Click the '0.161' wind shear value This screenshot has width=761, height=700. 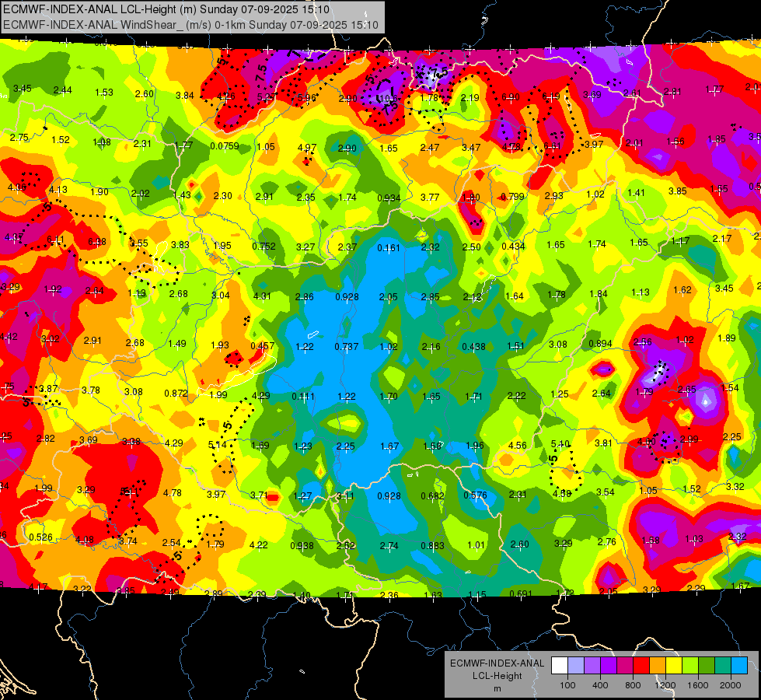click(389, 248)
